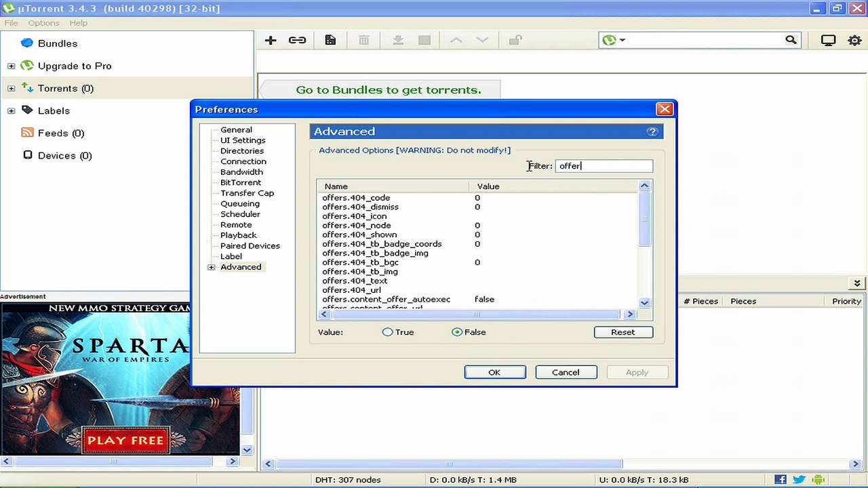Click the search magnifier icon
The width and height of the screenshot is (868, 488).
pos(791,41)
